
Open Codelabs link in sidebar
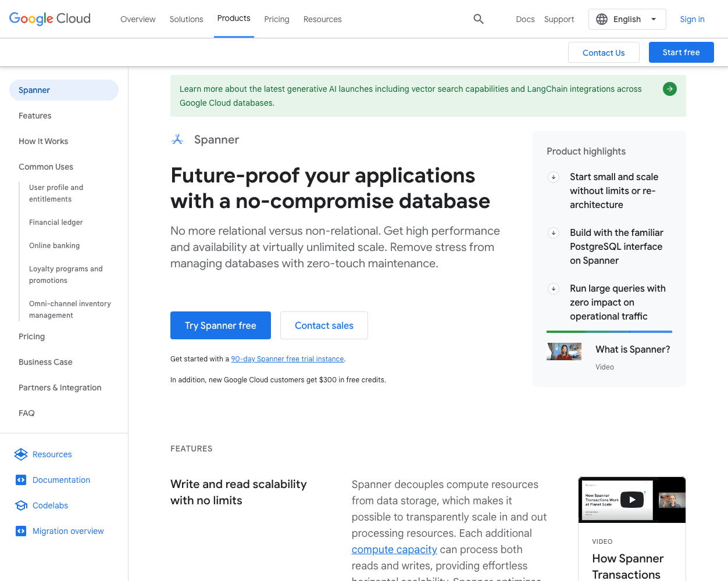tap(50, 505)
